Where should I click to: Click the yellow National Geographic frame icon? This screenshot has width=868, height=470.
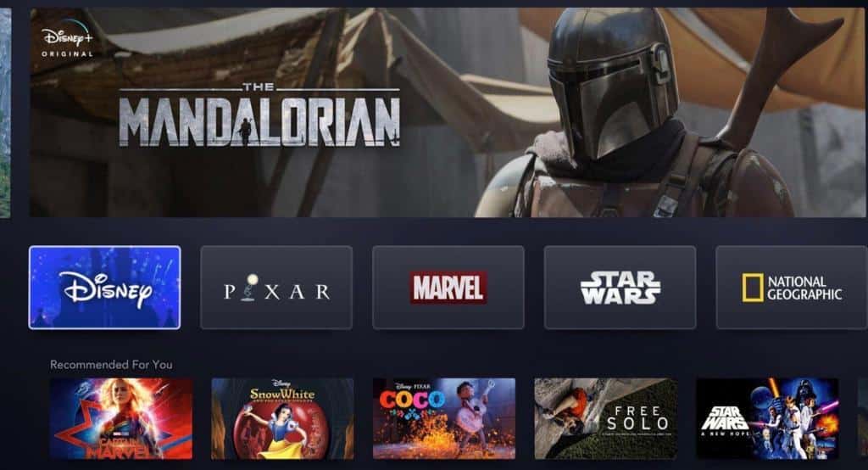(x=753, y=288)
